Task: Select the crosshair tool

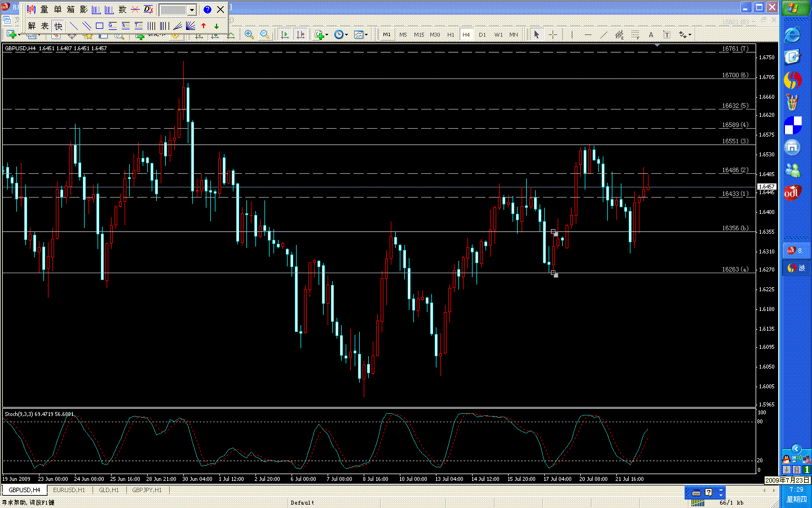Action: pyautogui.click(x=553, y=34)
